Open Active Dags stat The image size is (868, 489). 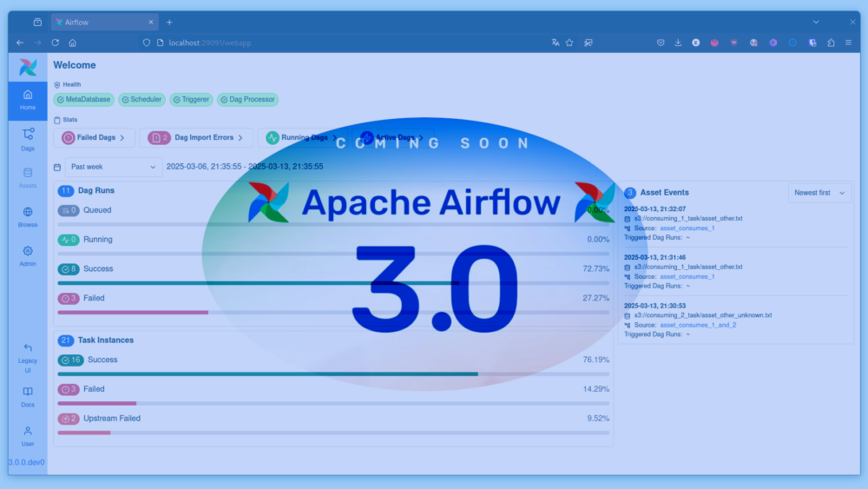[x=392, y=137]
